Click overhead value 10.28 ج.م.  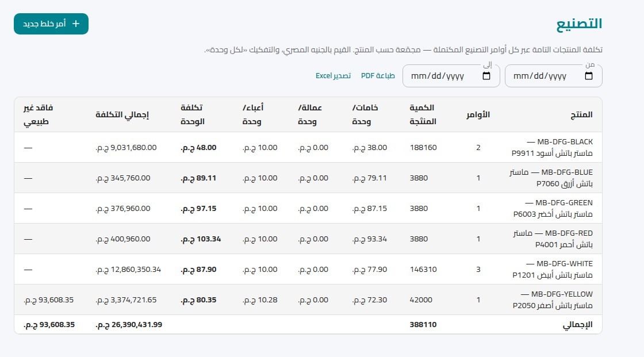260,300
